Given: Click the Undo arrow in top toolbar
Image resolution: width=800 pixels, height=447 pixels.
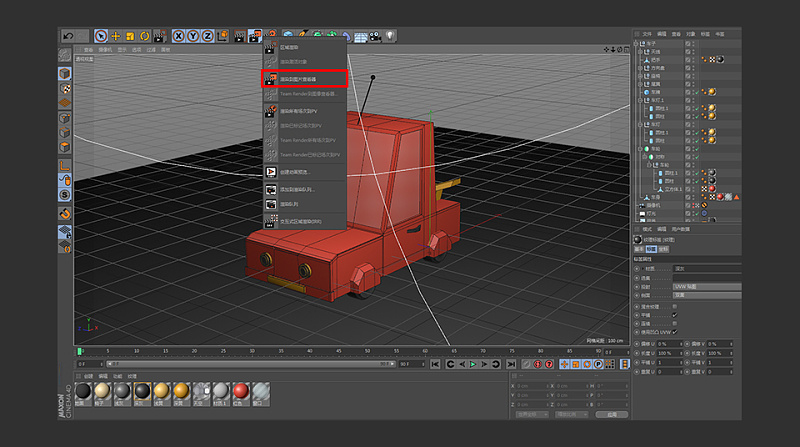Looking at the screenshot, I should coord(68,36).
